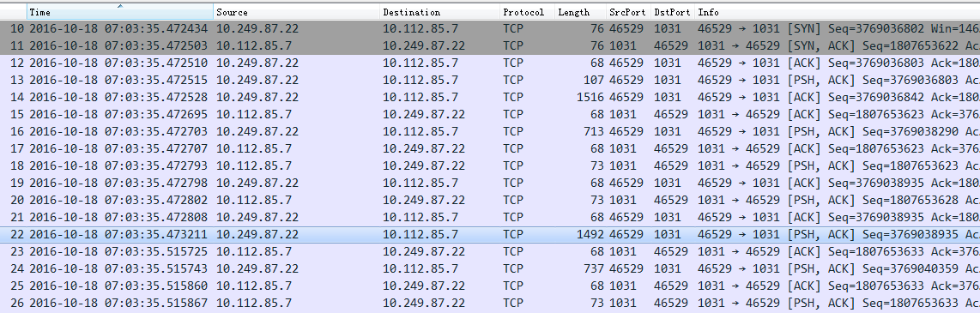The image size is (980, 313).
Task: Click SrcPort 46529 cell in packet 22
Action: coord(626,235)
